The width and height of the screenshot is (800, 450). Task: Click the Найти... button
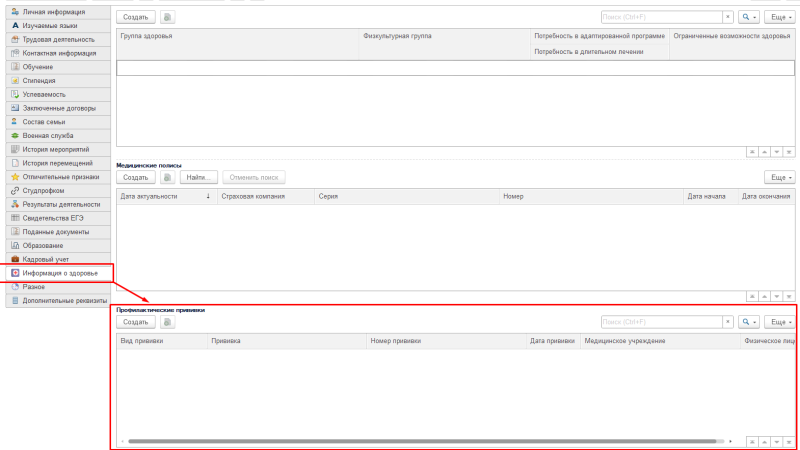coord(198,177)
